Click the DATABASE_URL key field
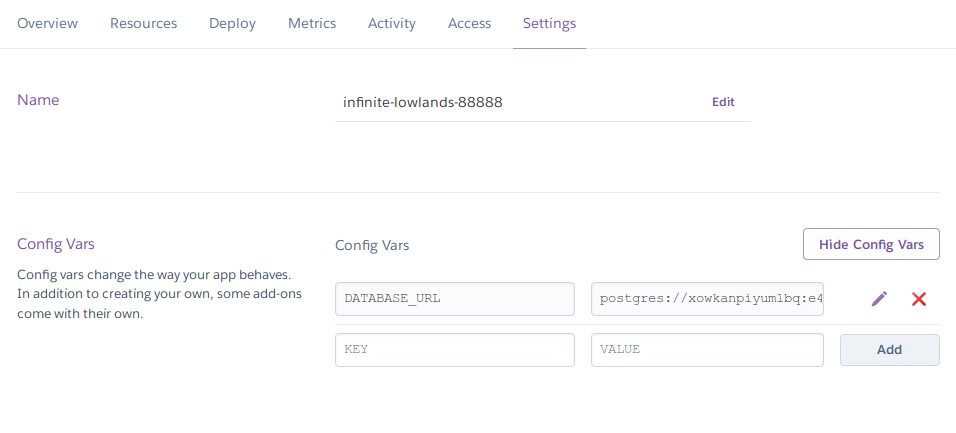 pos(455,299)
